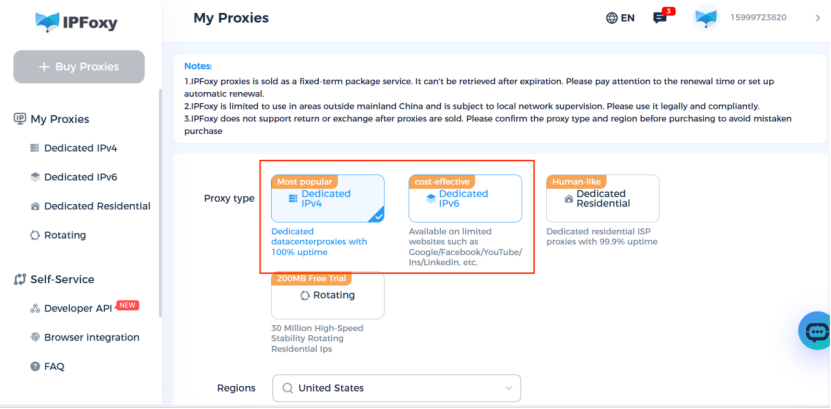The height and width of the screenshot is (409, 831).
Task: Click the user avatar icon
Action: point(707,18)
